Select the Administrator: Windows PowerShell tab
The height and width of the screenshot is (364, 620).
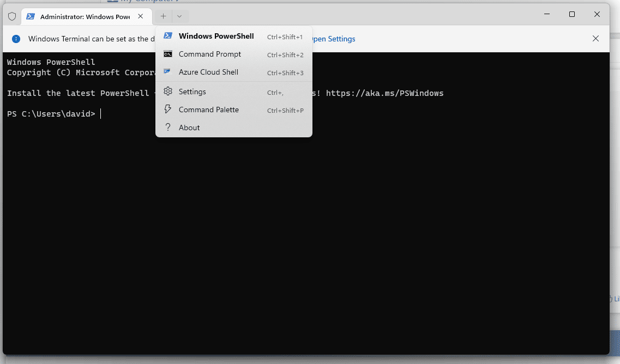tap(86, 16)
